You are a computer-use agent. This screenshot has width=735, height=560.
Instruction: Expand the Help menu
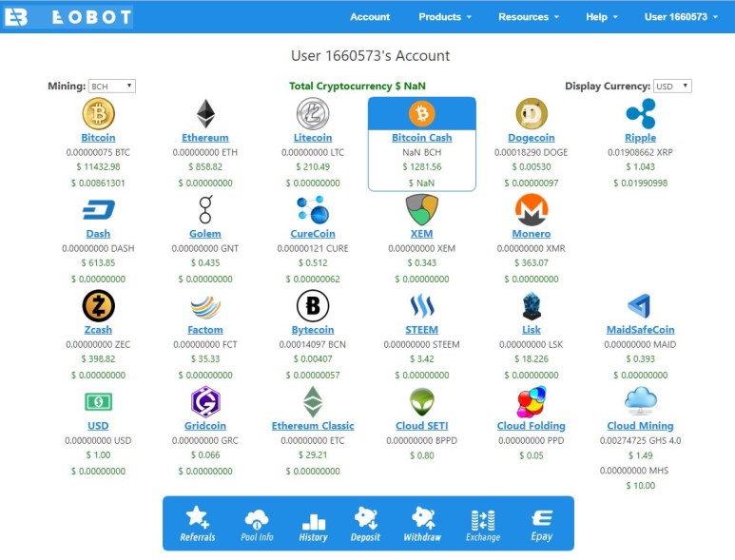601,17
